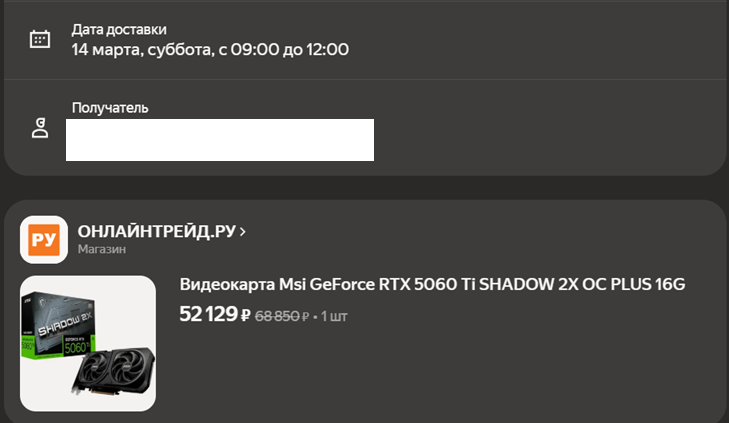Expand the chevron next to ОНЛАЙНТРЕЙД.РУ
The height and width of the screenshot is (423, 729).
pyautogui.click(x=243, y=232)
